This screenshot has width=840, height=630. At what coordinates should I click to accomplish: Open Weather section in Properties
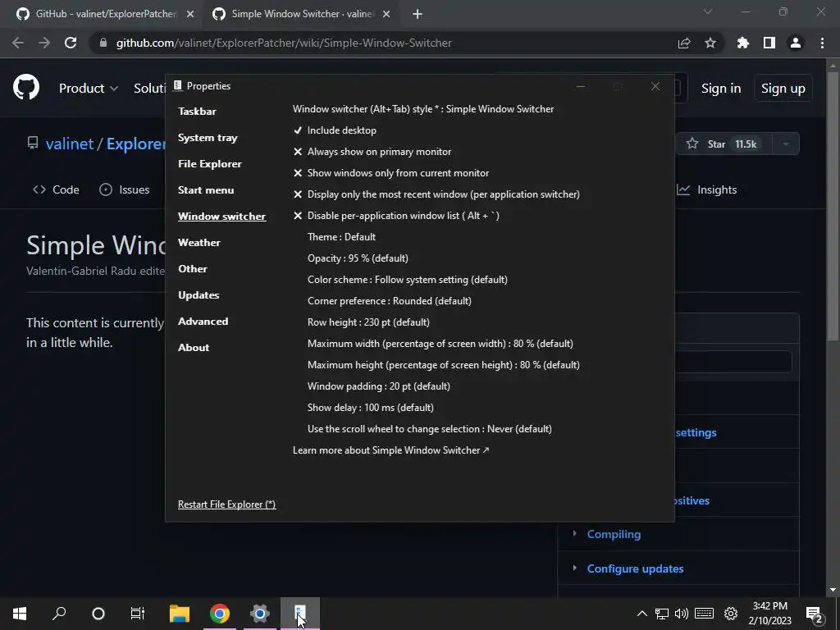[x=199, y=243]
